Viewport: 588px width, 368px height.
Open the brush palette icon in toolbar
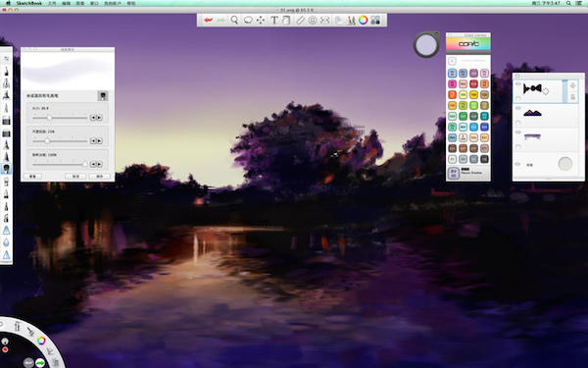[351, 20]
